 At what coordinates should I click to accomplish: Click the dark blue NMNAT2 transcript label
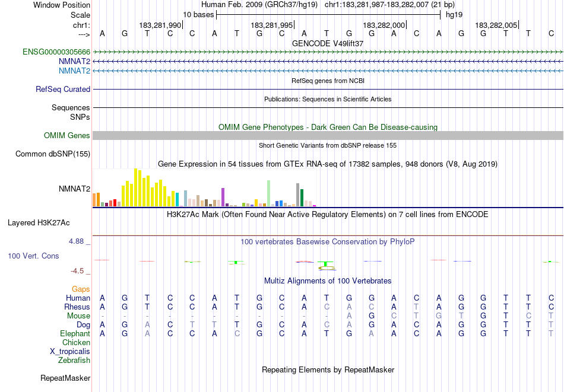(74, 62)
